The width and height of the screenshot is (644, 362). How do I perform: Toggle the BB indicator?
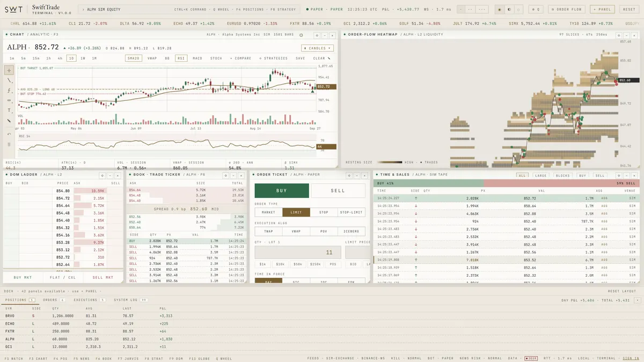tap(167, 58)
